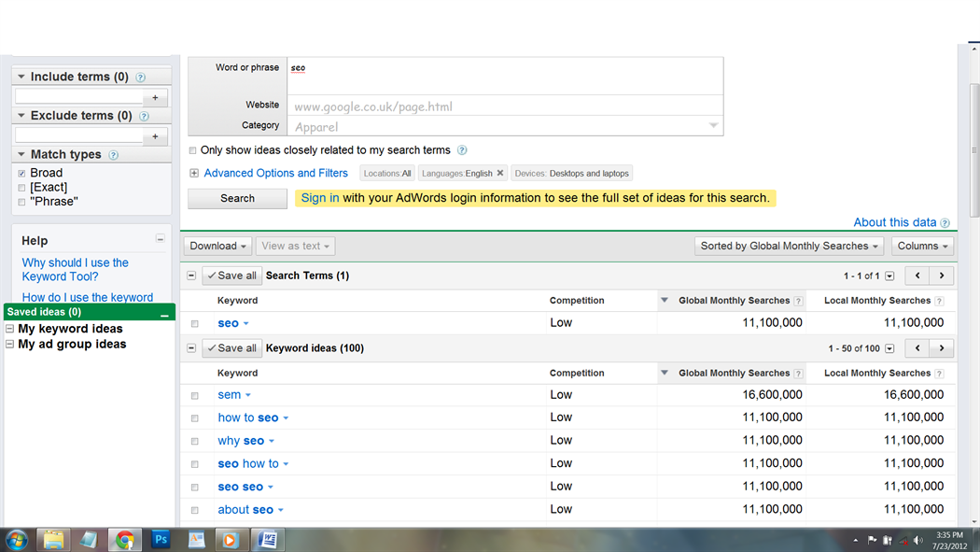This screenshot has width=980, height=552.
Task: Open rows-per-page dropdown for Keyword ideas
Action: tap(889, 348)
